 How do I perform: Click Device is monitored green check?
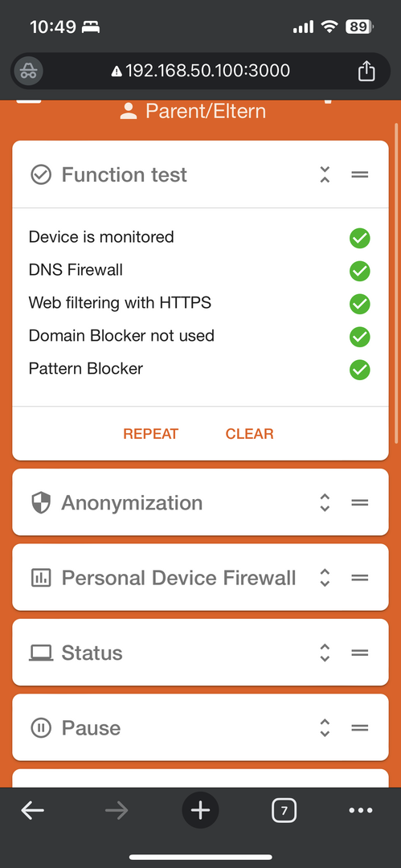pyautogui.click(x=359, y=238)
